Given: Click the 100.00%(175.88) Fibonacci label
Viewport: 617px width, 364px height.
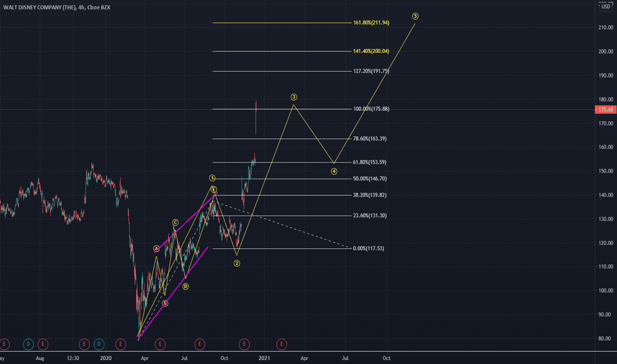Looking at the screenshot, I should click(x=371, y=109).
